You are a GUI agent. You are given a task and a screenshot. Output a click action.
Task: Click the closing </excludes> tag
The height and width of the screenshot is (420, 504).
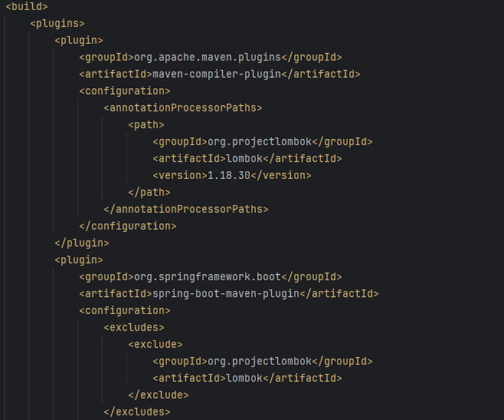[x=137, y=412]
